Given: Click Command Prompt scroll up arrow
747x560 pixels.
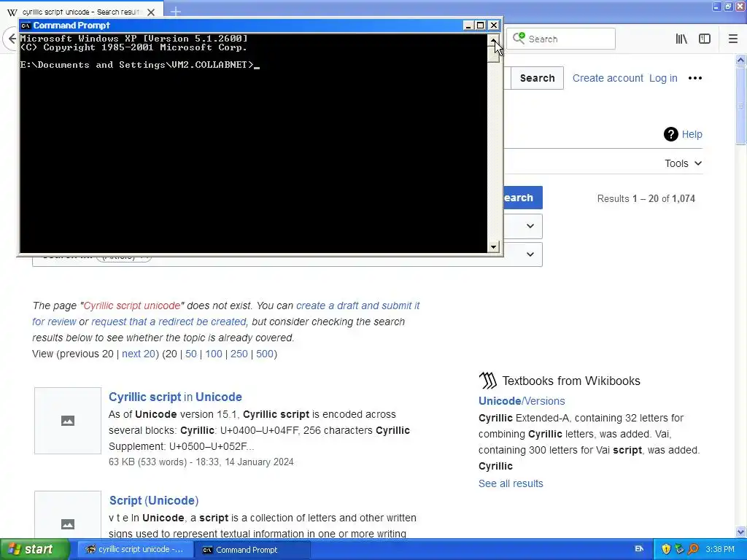Looking at the screenshot, I should tap(493, 40).
